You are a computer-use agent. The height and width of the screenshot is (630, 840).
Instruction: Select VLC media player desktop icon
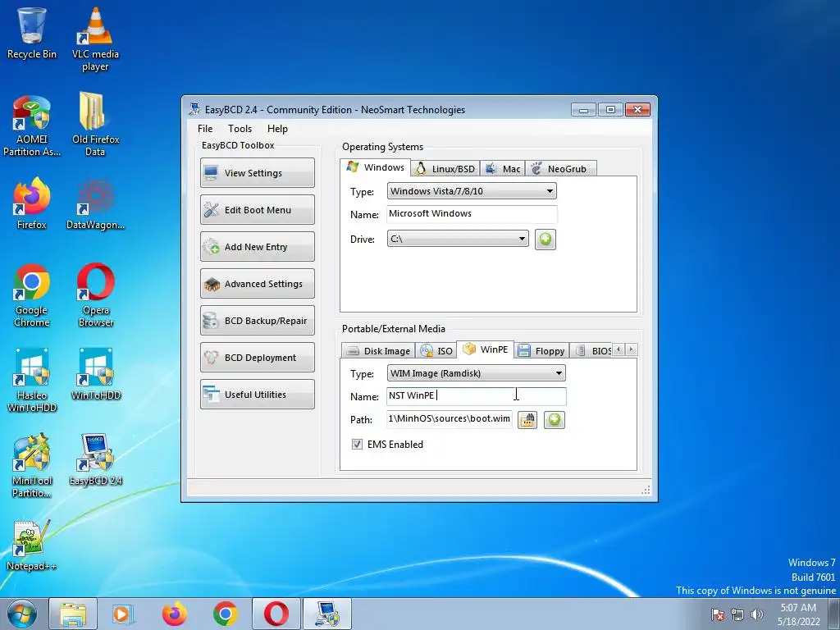pyautogui.click(x=95, y=39)
